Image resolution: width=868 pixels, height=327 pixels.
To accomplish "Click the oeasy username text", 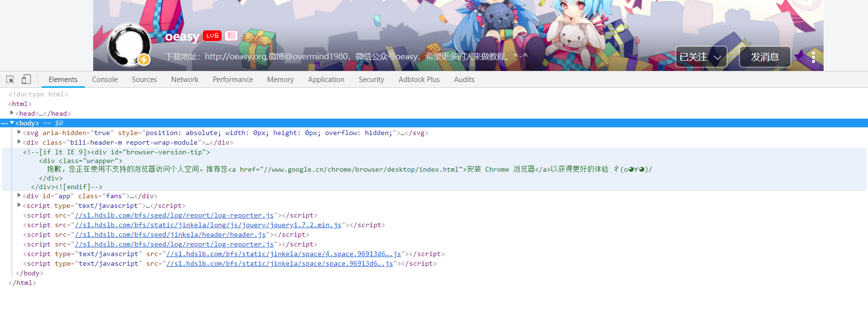I will (182, 37).
